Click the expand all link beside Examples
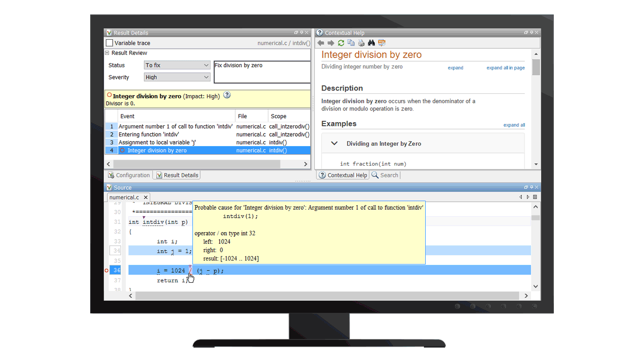 tap(514, 125)
